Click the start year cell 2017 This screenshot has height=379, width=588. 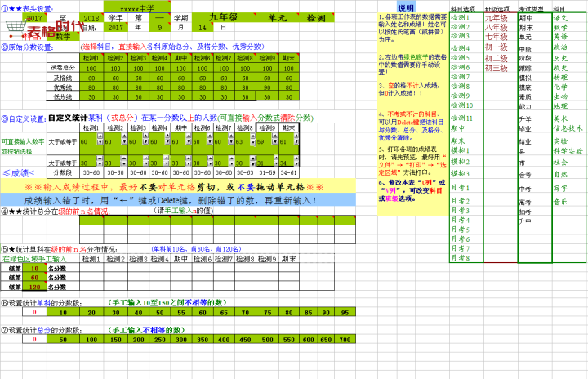click(x=34, y=17)
